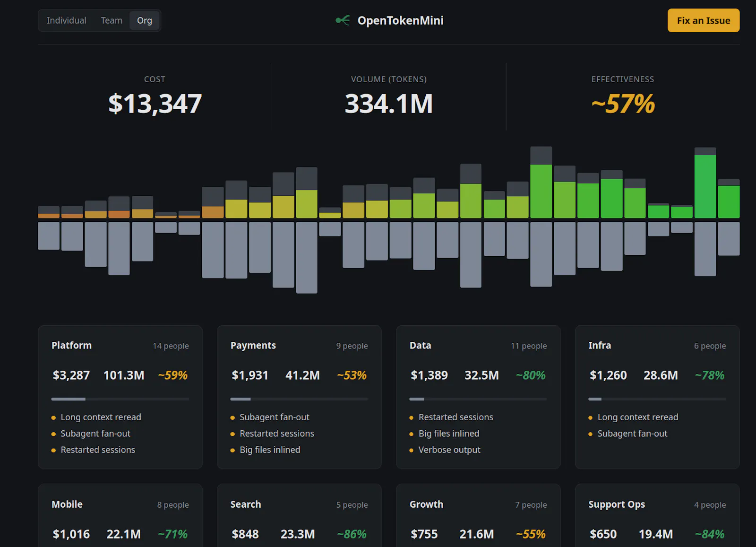Open the Mobile team card title
The height and width of the screenshot is (547, 756).
[x=67, y=504]
